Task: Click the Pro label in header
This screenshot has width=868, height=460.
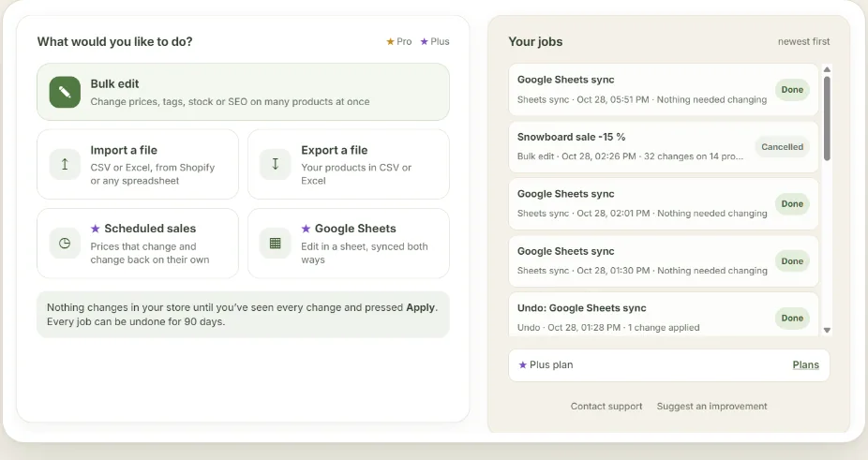Action: [x=404, y=41]
